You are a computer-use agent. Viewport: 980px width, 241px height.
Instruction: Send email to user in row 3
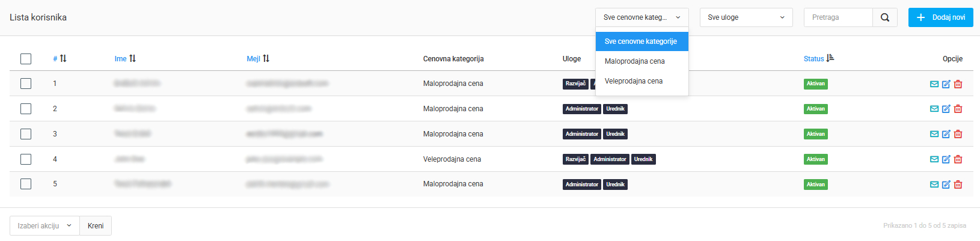(x=934, y=134)
